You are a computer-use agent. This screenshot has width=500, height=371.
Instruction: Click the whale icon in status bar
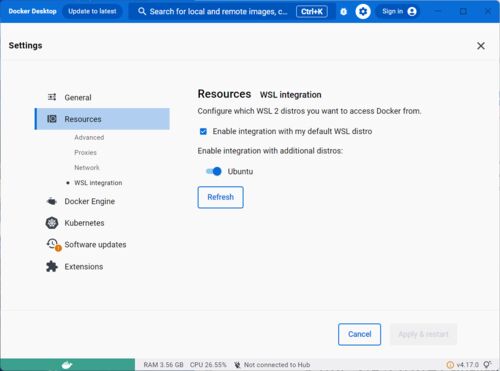67,365
